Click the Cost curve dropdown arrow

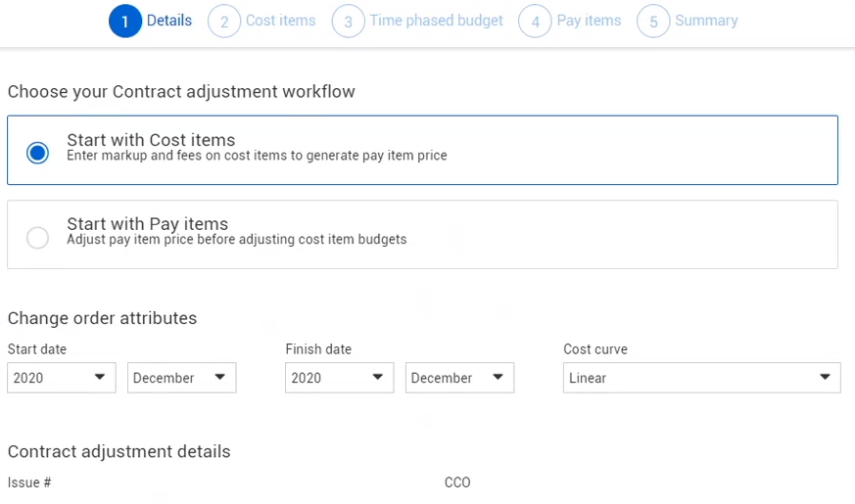pos(825,378)
